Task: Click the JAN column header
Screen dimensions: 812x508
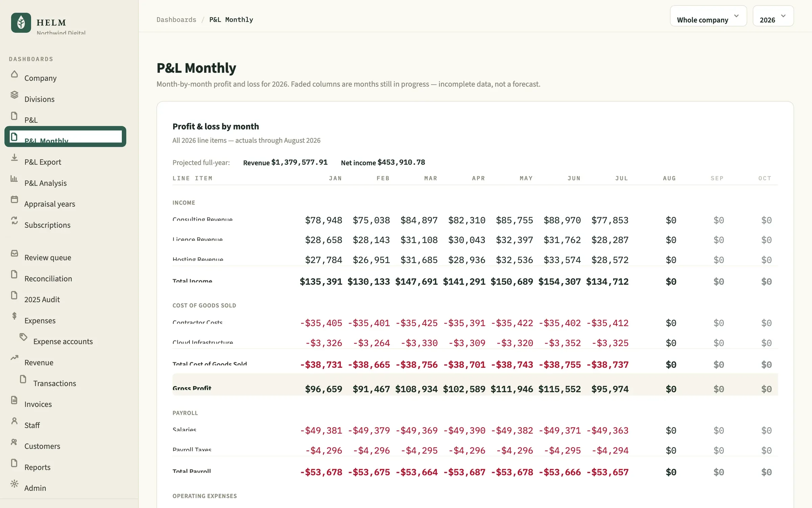Action: click(x=335, y=178)
